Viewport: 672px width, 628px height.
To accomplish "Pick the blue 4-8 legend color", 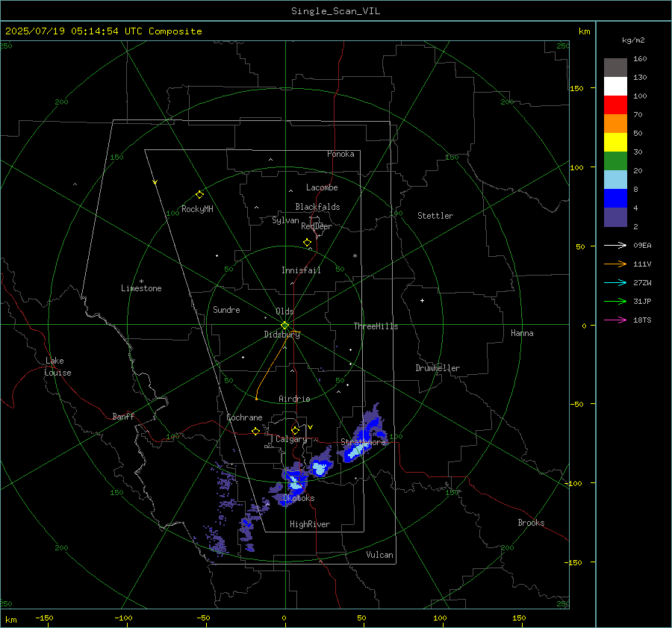I will (615, 199).
